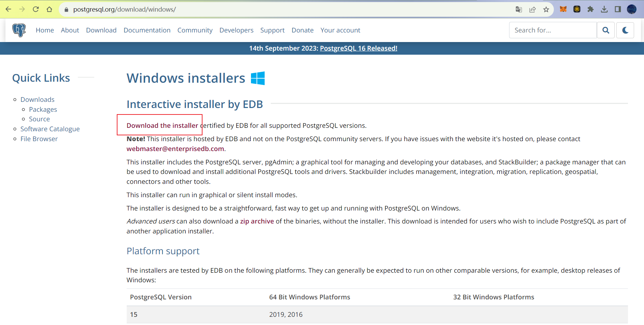Click the zip archive link
The image size is (644, 325).
pos(257,221)
